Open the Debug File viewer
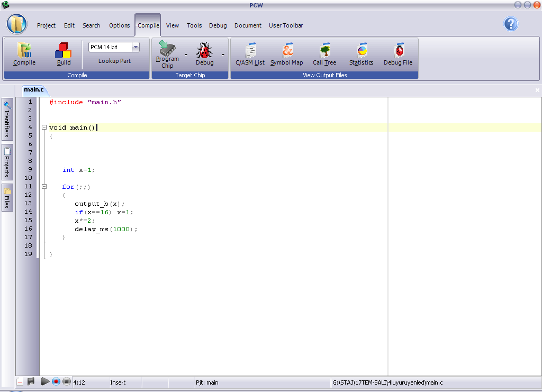This screenshot has width=542, height=392. pos(398,53)
